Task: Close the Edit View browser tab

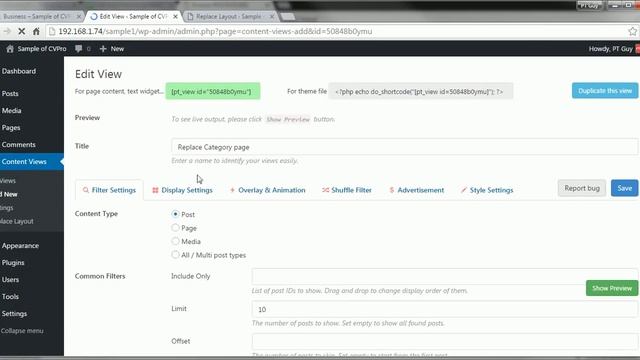Action: 175,17
